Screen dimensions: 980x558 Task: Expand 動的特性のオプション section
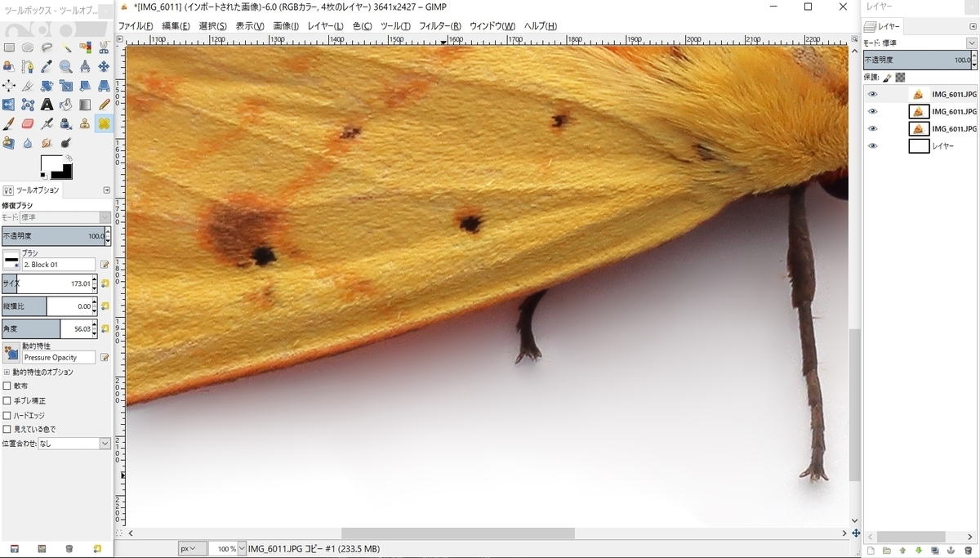tap(7, 372)
